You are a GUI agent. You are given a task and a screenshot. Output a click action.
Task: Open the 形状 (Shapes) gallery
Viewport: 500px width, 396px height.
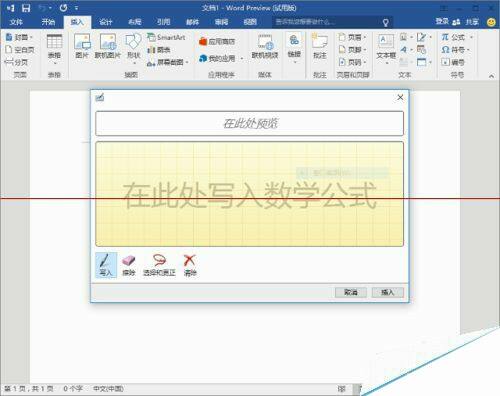134,48
